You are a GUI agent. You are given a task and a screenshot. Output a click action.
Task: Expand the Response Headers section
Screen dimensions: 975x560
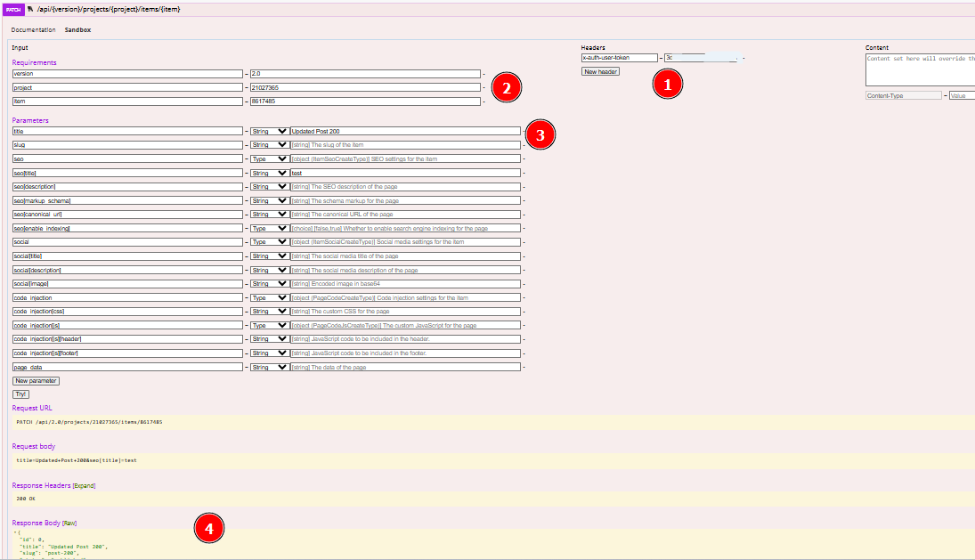click(84, 486)
